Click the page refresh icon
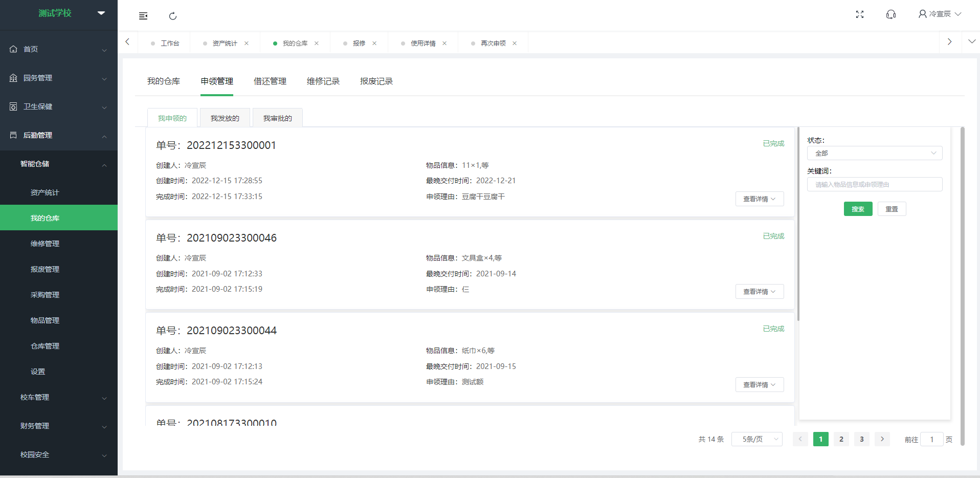This screenshot has height=478, width=980. click(x=173, y=16)
